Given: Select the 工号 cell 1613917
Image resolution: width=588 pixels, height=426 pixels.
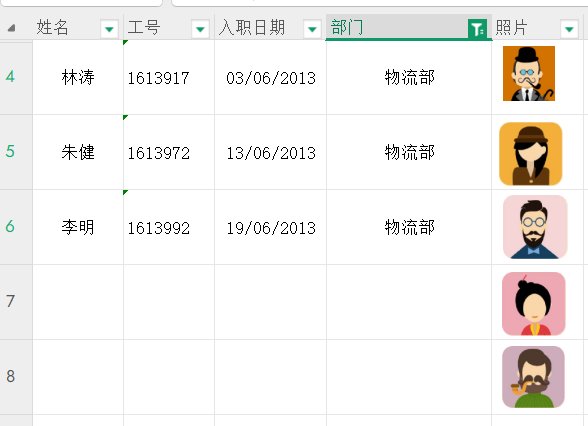Looking at the screenshot, I should coord(169,77).
